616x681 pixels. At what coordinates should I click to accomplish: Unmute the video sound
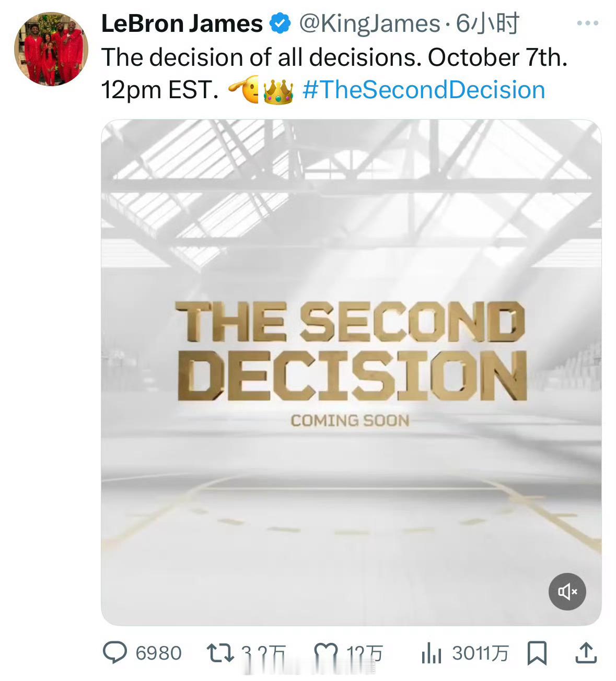click(x=567, y=591)
